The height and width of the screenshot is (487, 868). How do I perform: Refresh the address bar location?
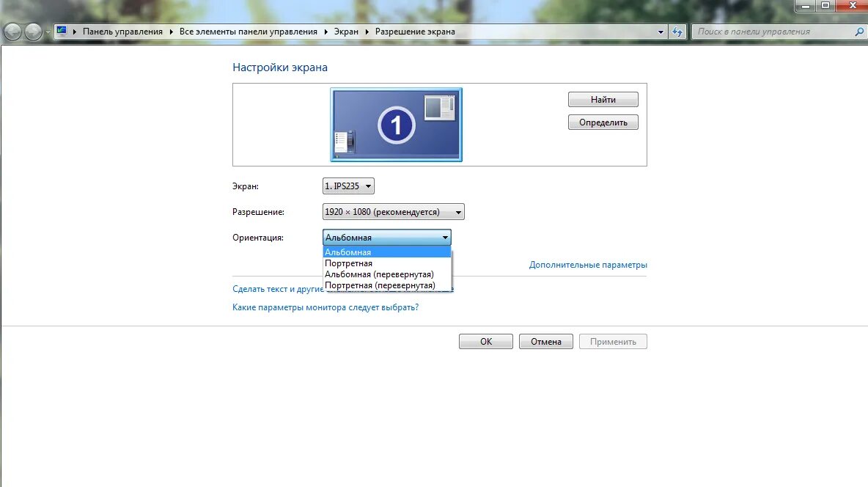click(x=677, y=32)
